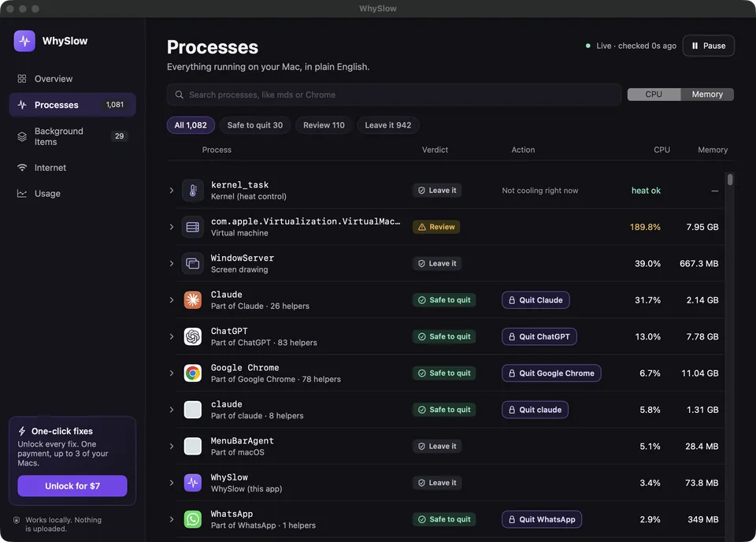756x542 pixels.
Task: Click the lowercase claude process icon
Action: (193, 410)
